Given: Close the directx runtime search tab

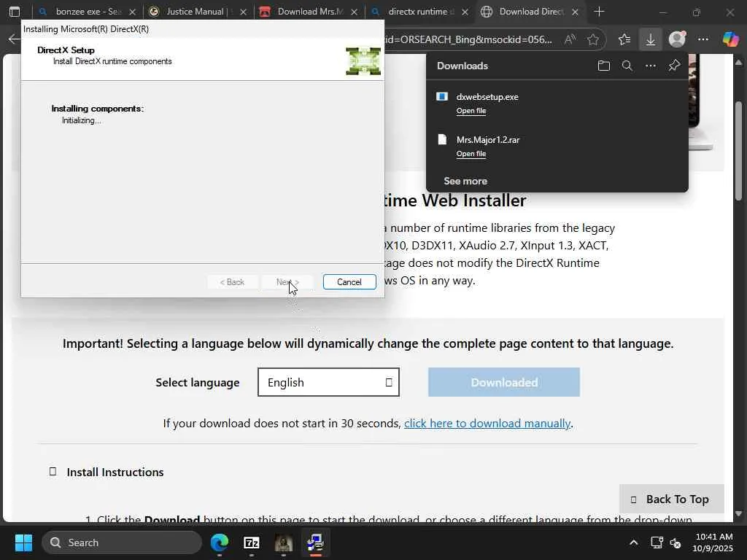Looking at the screenshot, I should tap(465, 12).
